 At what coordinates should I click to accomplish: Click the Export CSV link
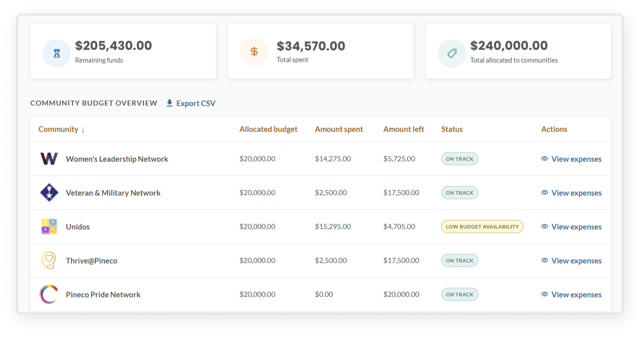click(191, 103)
